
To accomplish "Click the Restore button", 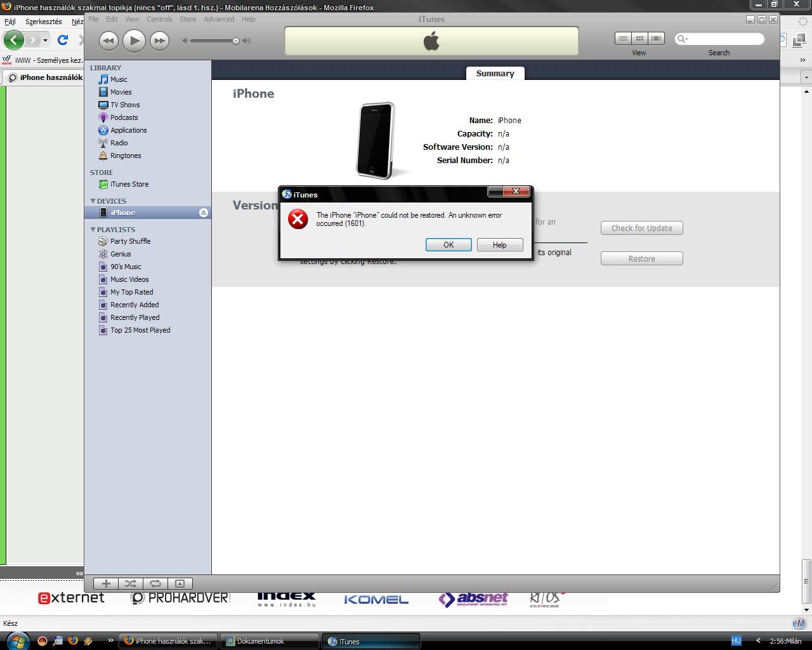I will click(641, 258).
